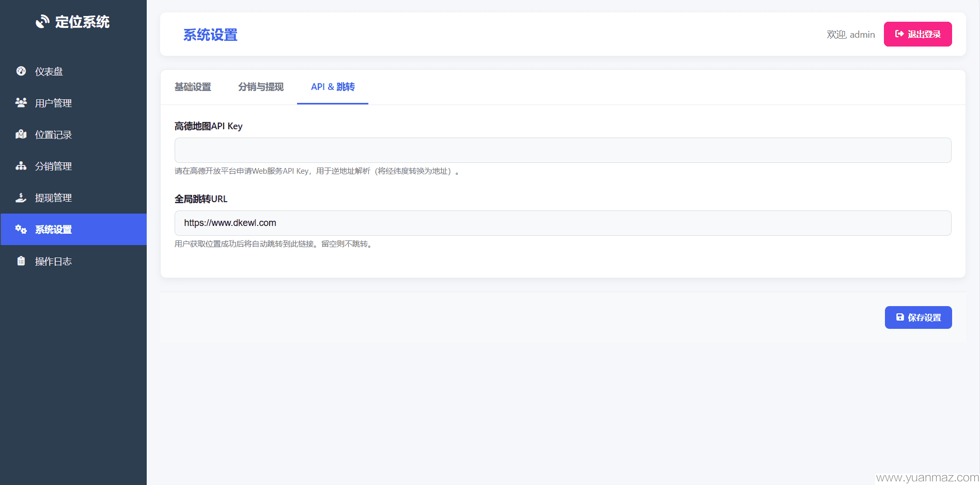This screenshot has width=980, height=485.
Task: Select the active 系统设置 sidebar item
Action: tap(73, 229)
